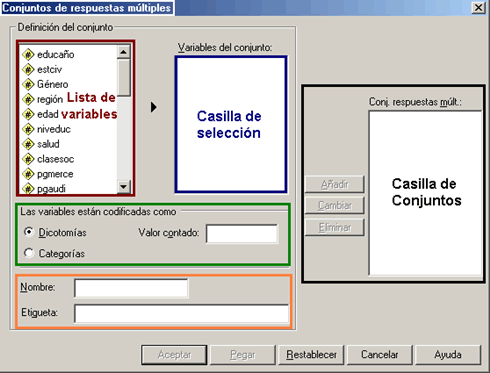The height and width of the screenshot is (373, 490).
Task: Click the numeric icon beside pgaudi
Action: [28, 188]
